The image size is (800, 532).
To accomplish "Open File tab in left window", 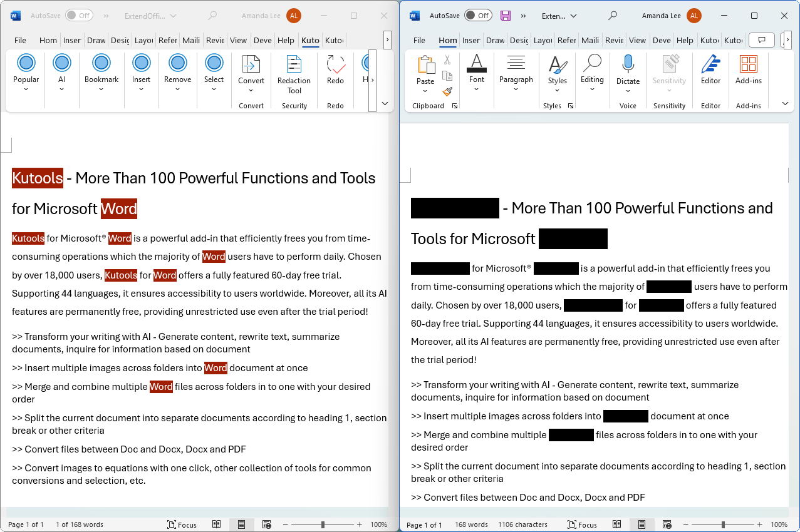I will pos(20,40).
